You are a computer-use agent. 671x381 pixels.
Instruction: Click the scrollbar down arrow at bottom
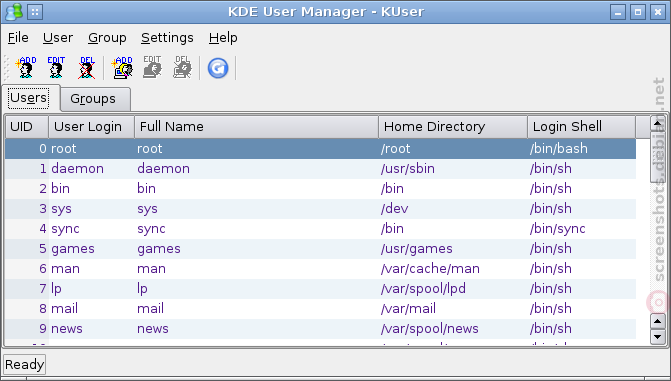(658, 336)
